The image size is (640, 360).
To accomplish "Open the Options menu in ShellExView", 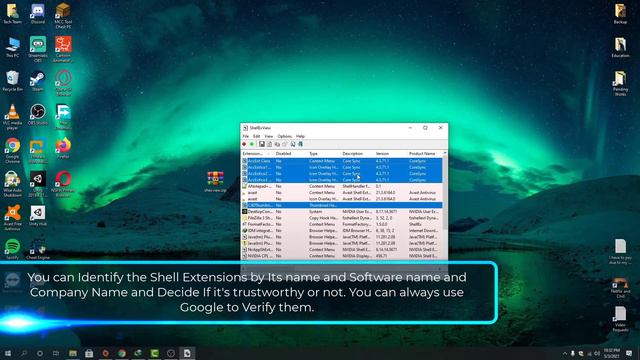I will (x=284, y=136).
